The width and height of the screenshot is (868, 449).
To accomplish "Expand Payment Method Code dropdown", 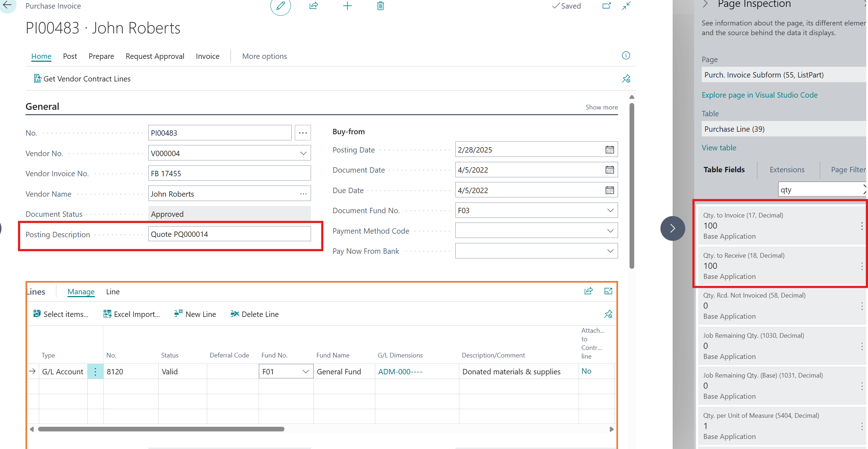I will pyautogui.click(x=610, y=231).
